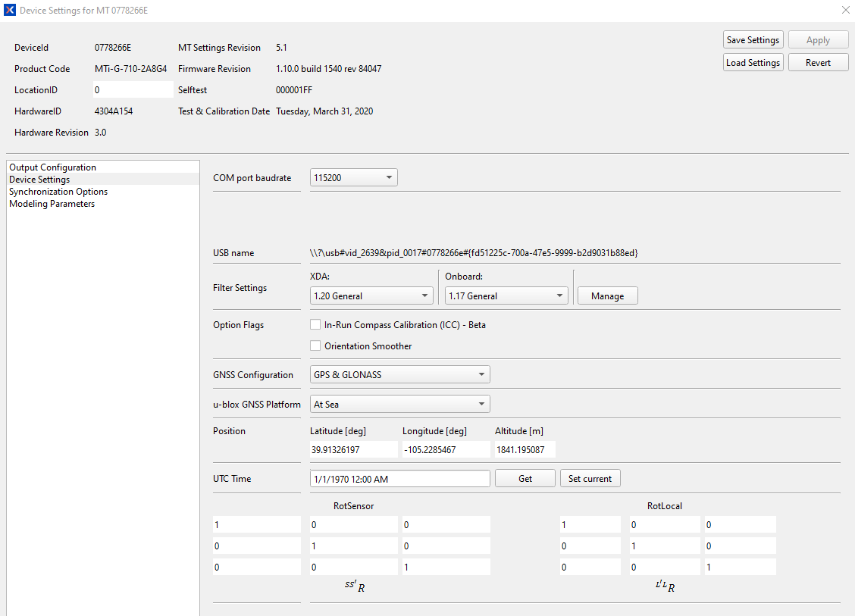Viewport: 855px width, 616px height.
Task: Get the UTC Time from device
Action: tap(525, 478)
